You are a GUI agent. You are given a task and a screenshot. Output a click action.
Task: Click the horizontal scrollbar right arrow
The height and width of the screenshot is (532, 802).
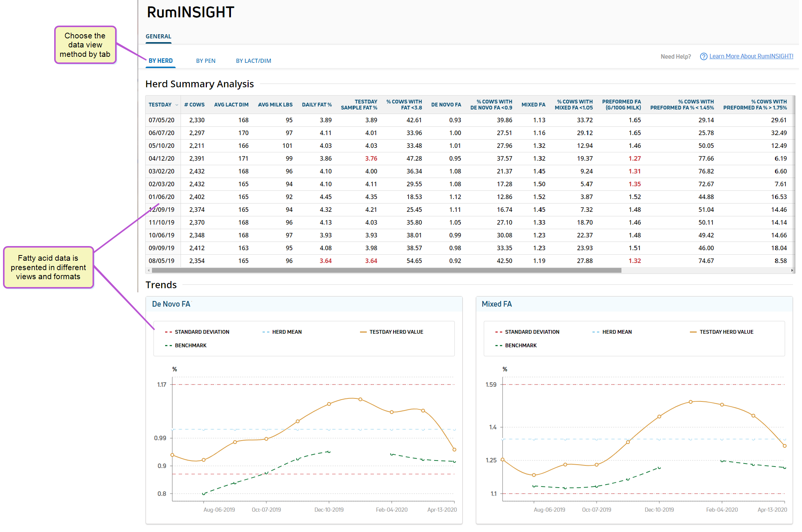click(x=792, y=270)
